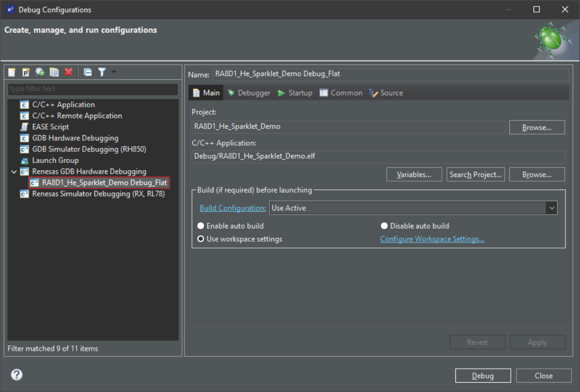Duplicate the selected launch configuration
The width and height of the screenshot is (580, 392).
point(54,72)
